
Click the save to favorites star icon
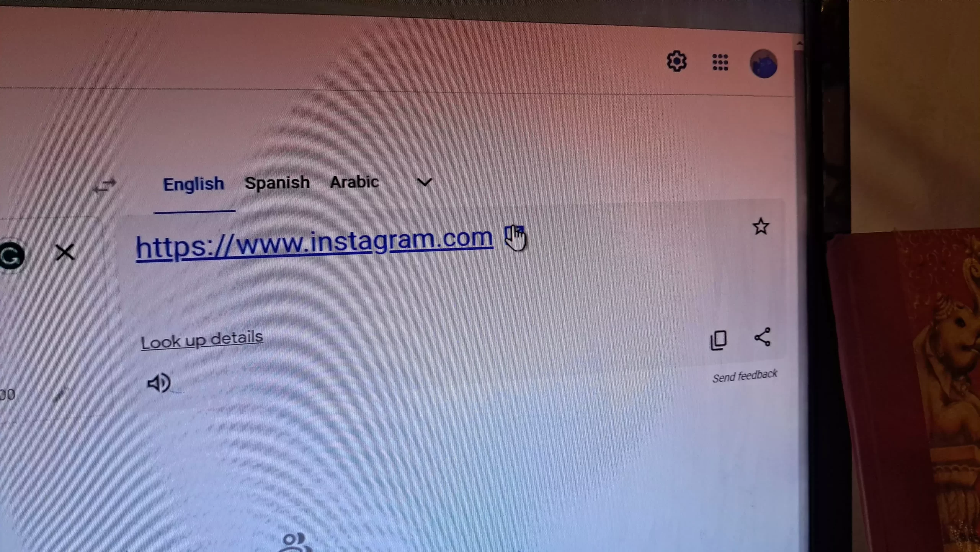point(761,226)
